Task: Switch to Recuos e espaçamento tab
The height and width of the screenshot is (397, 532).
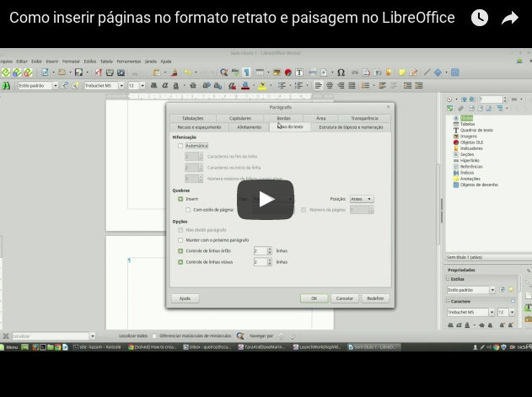Action: [x=199, y=127]
